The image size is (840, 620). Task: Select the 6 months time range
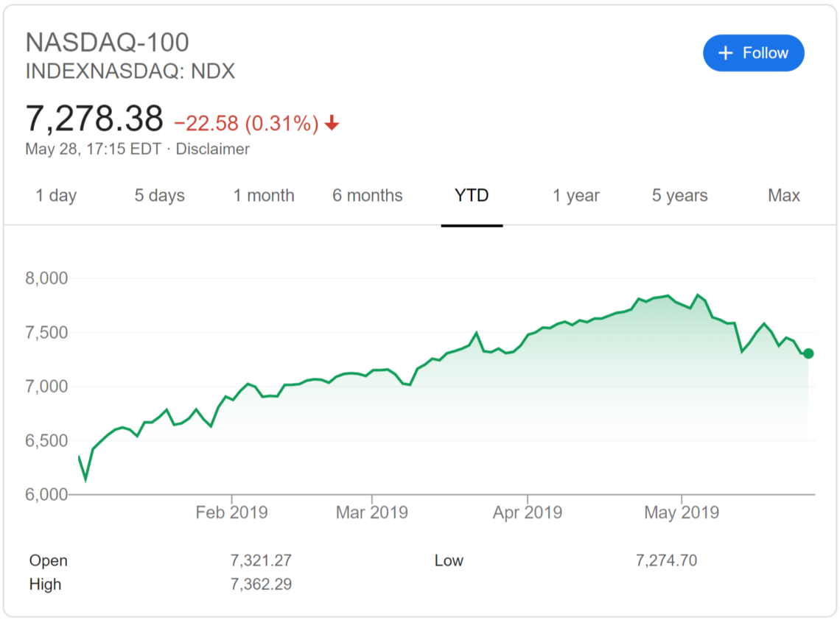pyautogui.click(x=367, y=195)
